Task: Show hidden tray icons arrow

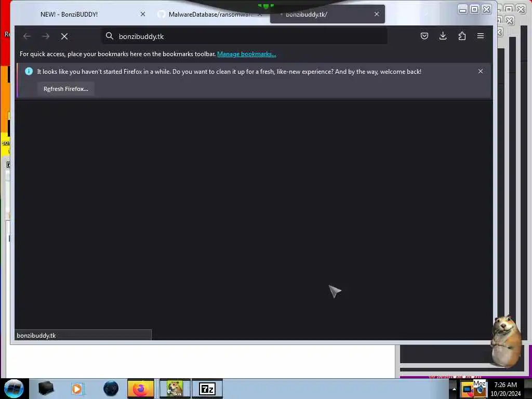Action: tap(454, 389)
